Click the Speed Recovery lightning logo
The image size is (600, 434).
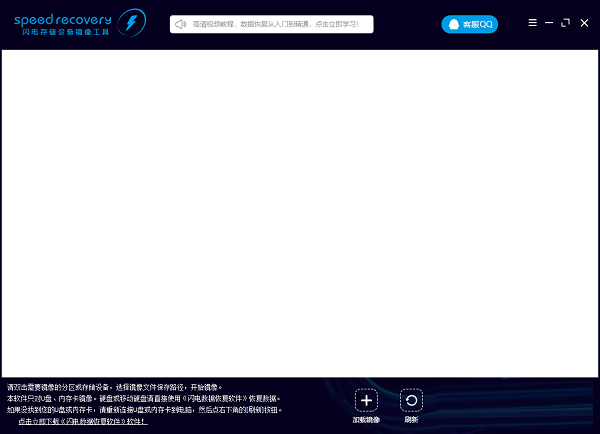pos(131,23)
